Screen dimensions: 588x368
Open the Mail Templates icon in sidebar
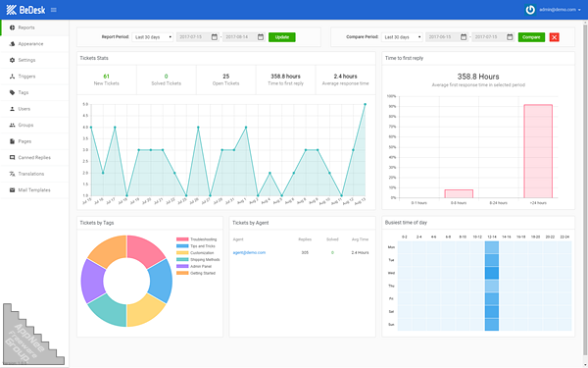click(13, 190)
